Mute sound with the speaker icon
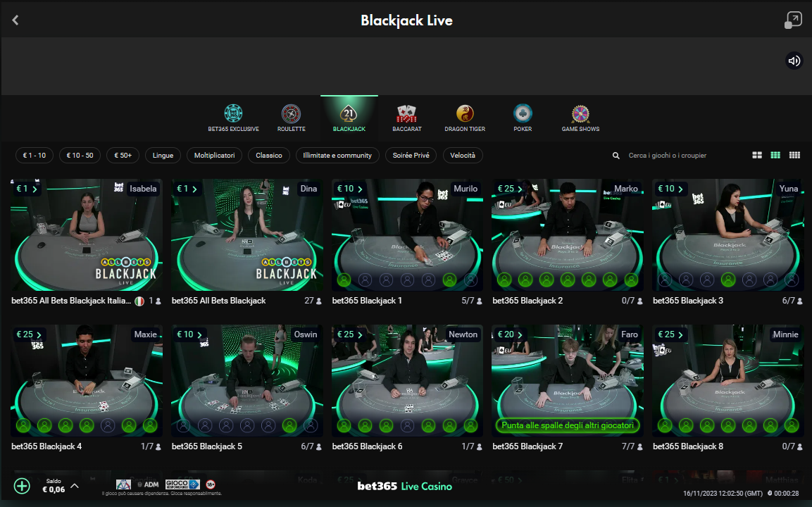Viewport: 812px width, 507px height. click(x=794, y=61)
